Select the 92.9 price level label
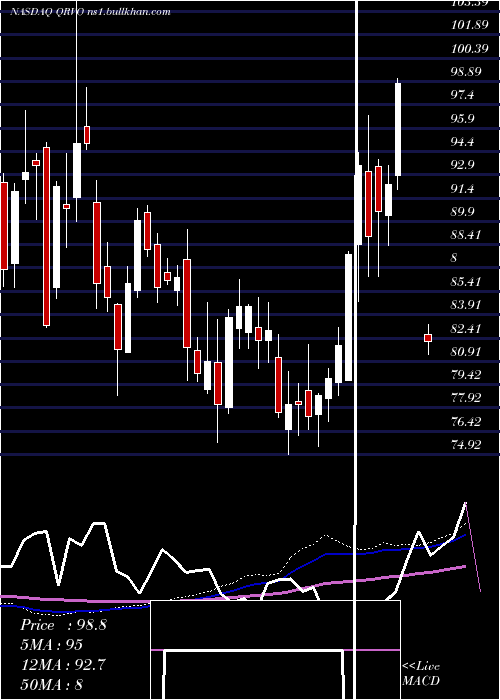This screenshot has width=500, height=700. coord(464,165)
